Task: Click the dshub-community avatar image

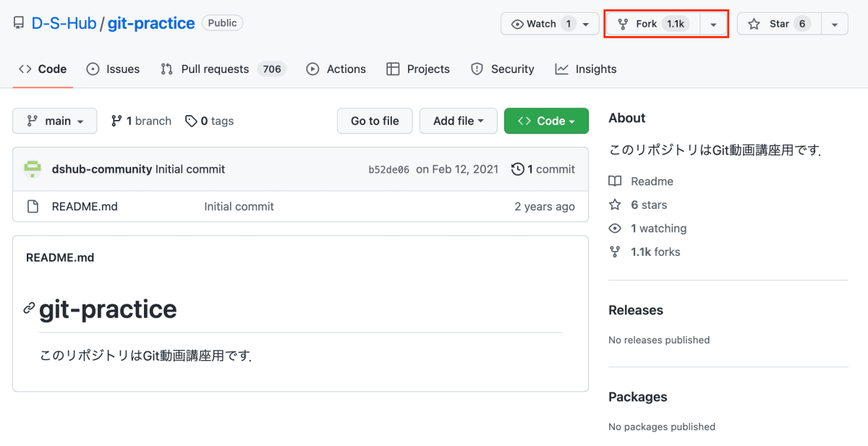Action: pyautogui.click(x=33, y=169)
